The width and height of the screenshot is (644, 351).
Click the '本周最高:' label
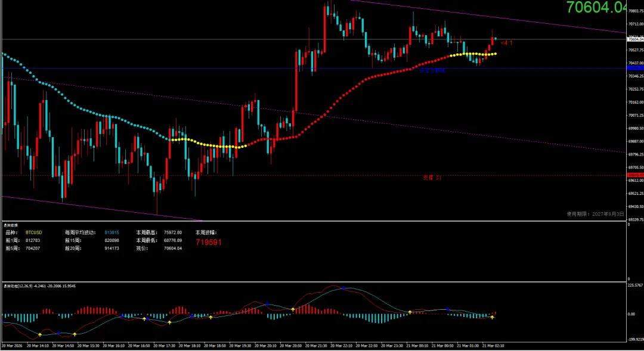(x=147, y=233)
